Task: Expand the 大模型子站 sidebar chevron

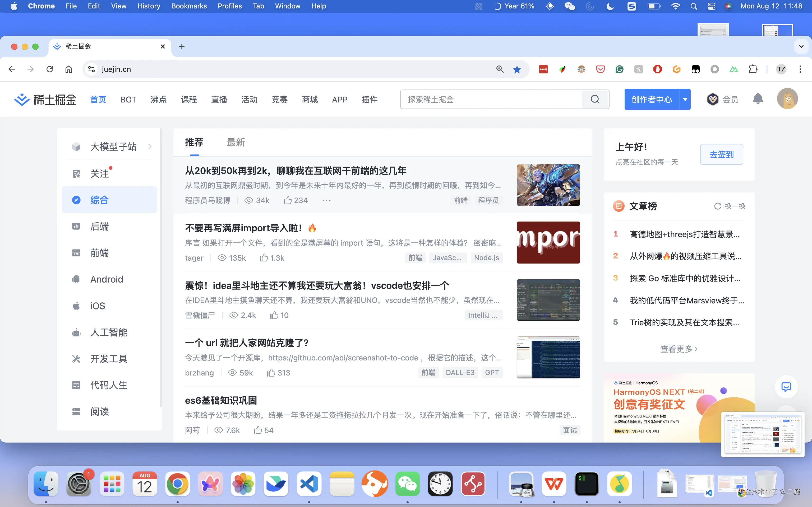Action: pos(150,147)
